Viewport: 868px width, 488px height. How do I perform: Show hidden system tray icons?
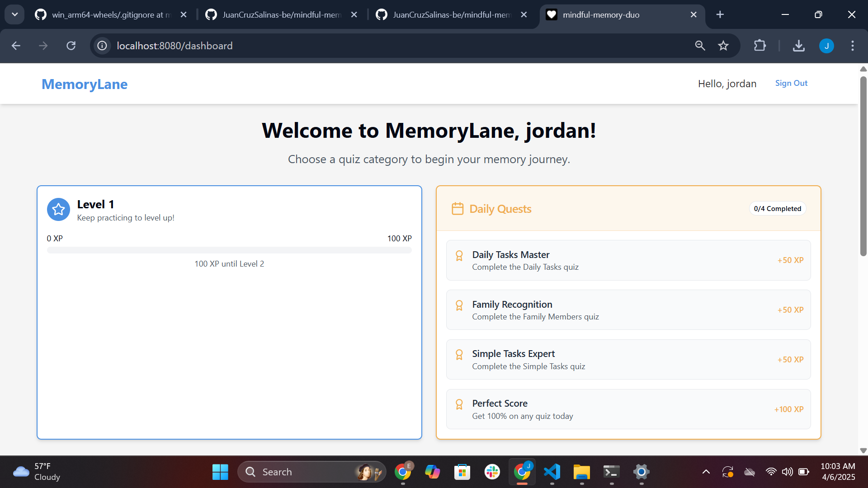point(706,472)
